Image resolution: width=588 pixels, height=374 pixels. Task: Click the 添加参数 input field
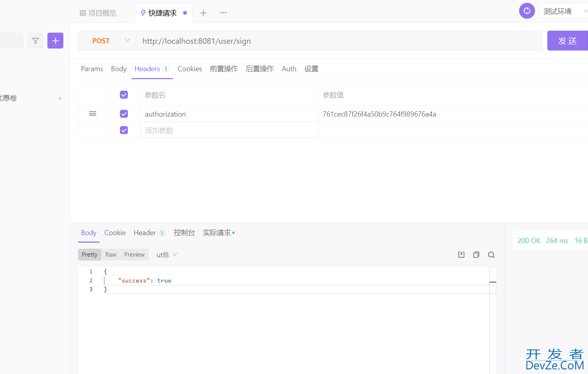tap(229, 130)
